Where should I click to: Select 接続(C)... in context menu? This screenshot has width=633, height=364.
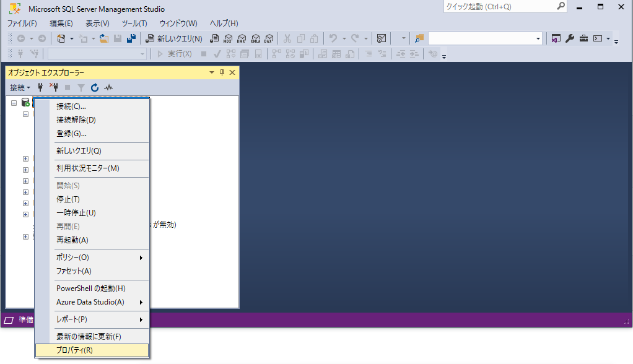92,106
